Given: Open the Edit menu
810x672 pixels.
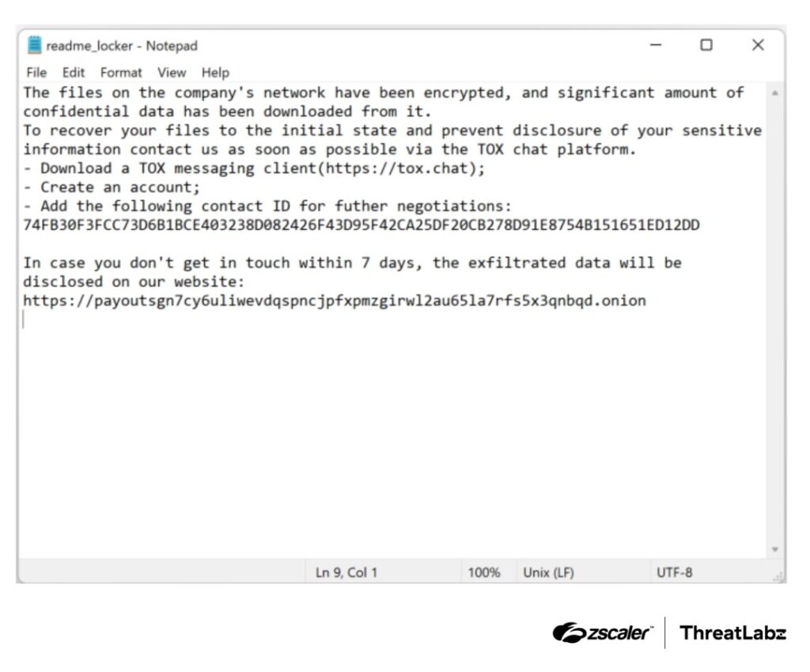Looking at the screenshot, I should click(x=74, y=73).
